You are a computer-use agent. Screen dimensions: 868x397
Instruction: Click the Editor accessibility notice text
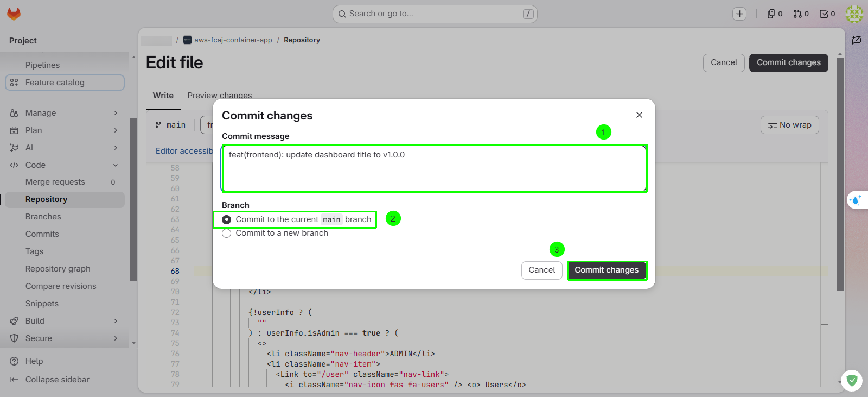(x=184, y=151)
